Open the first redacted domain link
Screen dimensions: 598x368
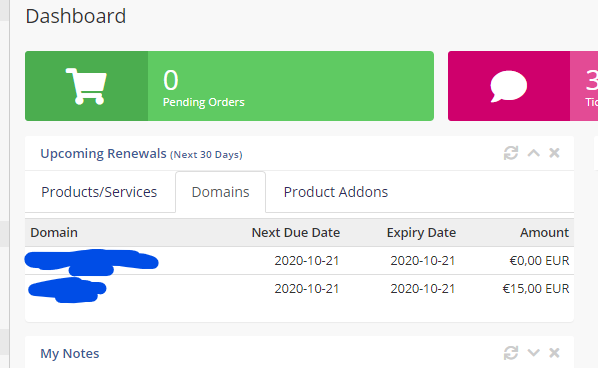(91, 262)
